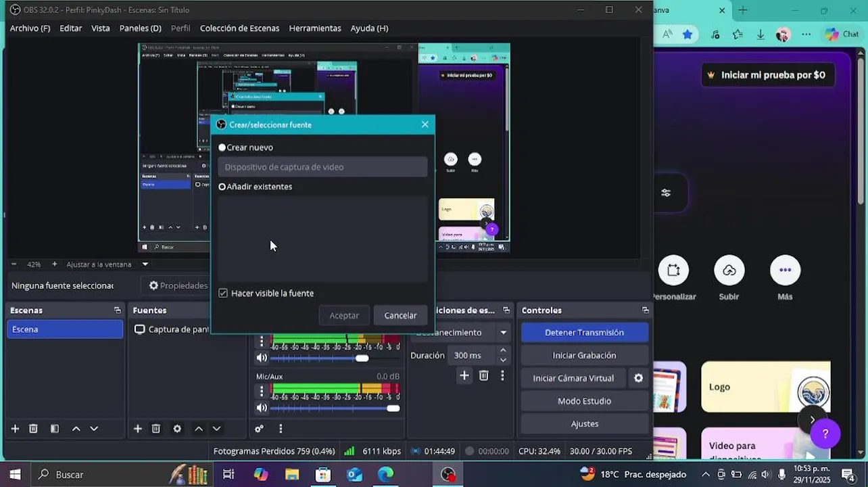Open the Archivo (F) menu
Image resolution: width=868 pixels, height=487 pixels.
(30, 28)
